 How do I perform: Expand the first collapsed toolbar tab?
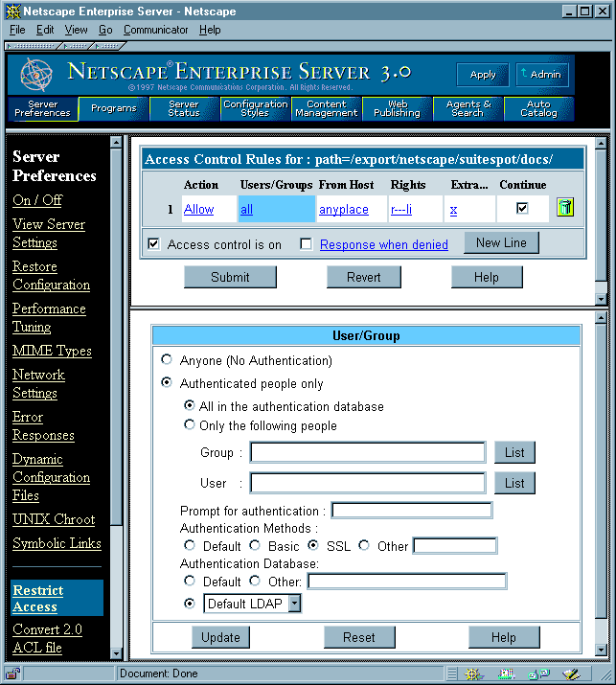[x=31, y=45]
